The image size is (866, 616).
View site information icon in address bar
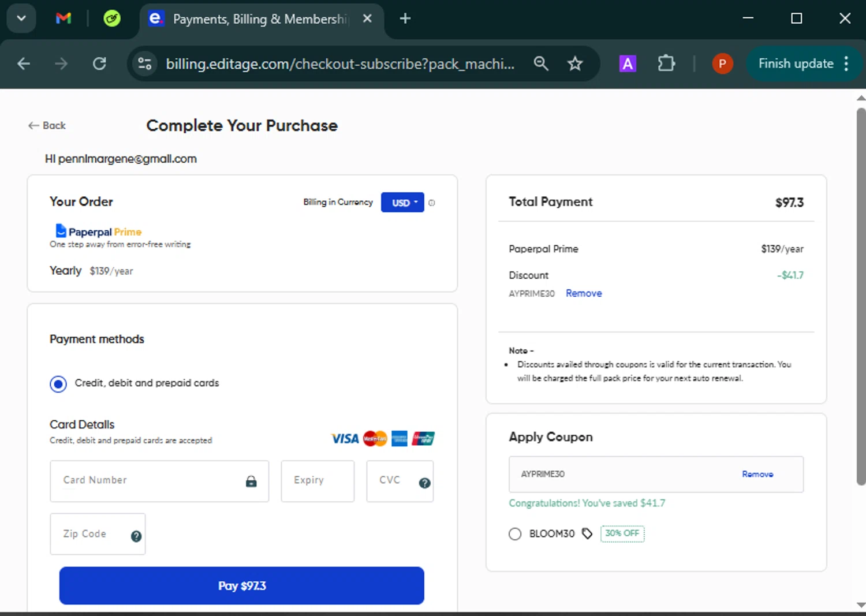145,64
